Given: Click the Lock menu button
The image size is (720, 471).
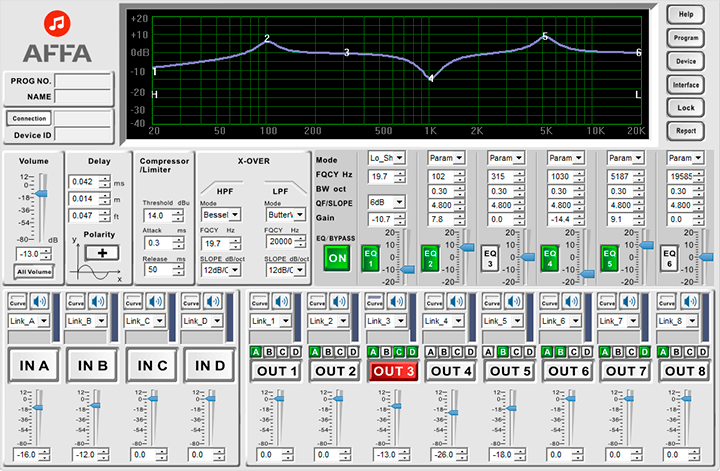Looking at the screenshot, I should pos(686,108).
